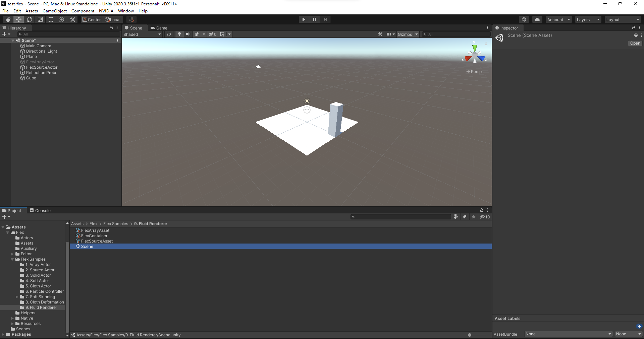The width and height of the screenshot is (644, 339).
Task: Click the Project create plus button
Action: click(6, 217)
